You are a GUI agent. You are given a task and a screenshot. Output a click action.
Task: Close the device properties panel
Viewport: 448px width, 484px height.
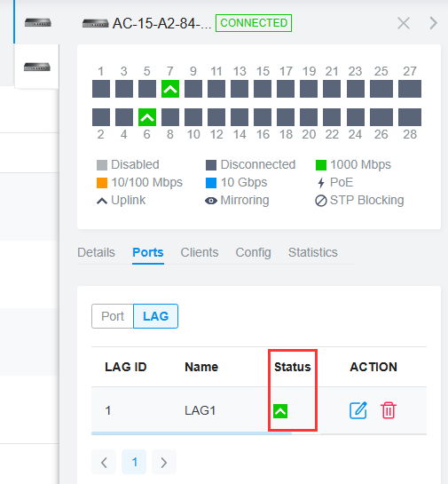[404, 23]
